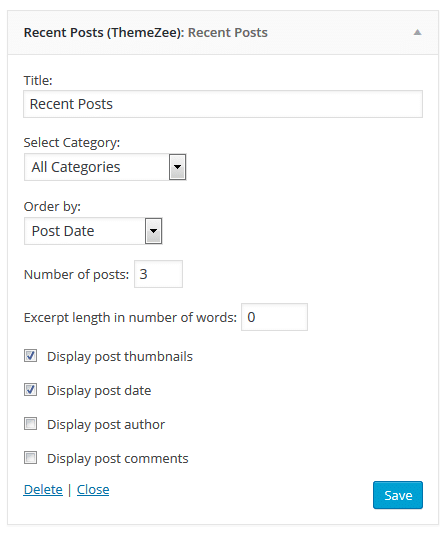Uncheck Display post thumbnails checkbox

pyautogui.click(x=31, y=356)
